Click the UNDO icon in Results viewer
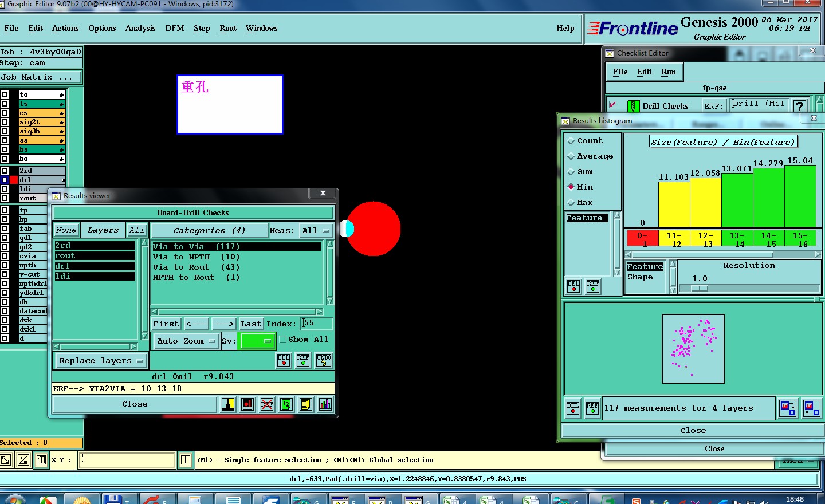 click(324, 360)
